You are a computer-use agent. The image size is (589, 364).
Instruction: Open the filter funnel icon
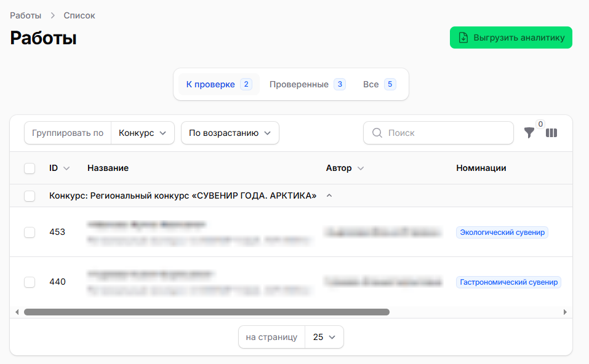pyautogui.click(x=529, y=133)
